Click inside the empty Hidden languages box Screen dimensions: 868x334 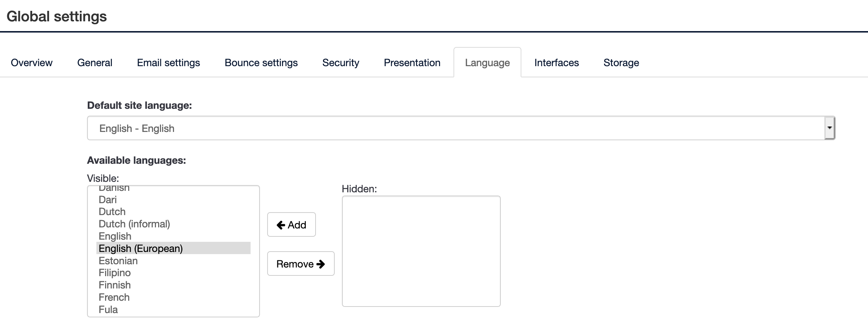[x=421, y=251]
